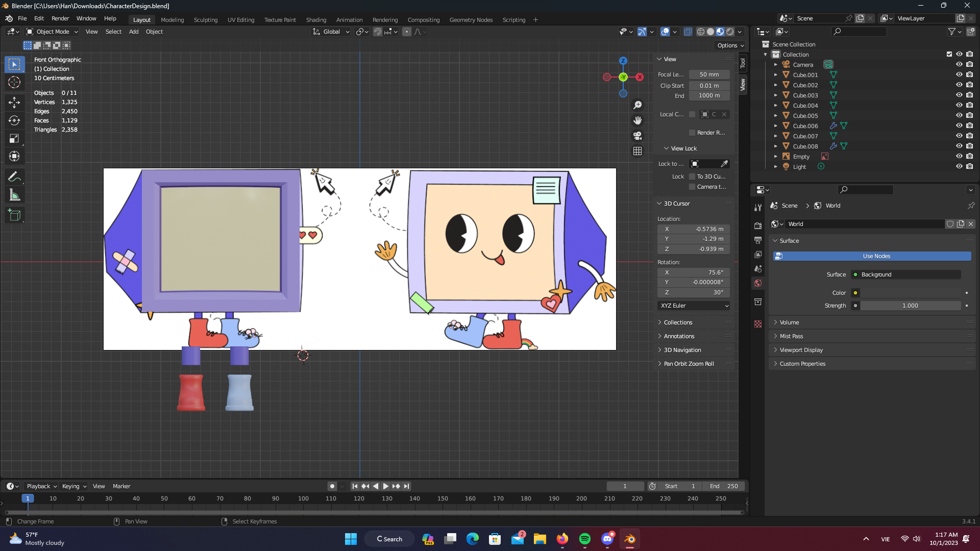The image size is (980, 551).
Task: Open the Render menu
Action: pos(60,18)
